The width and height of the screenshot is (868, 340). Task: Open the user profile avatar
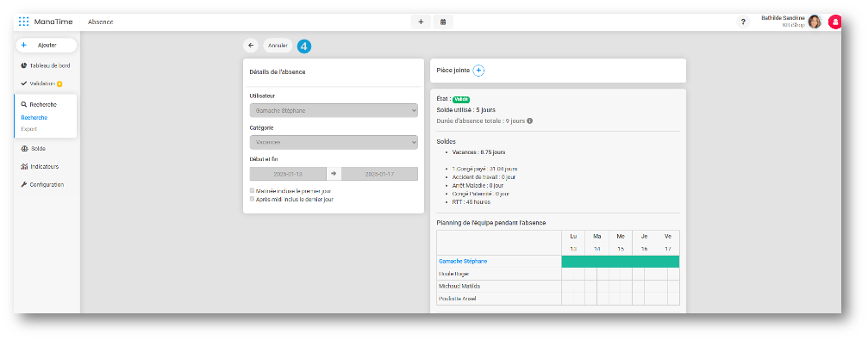pos(815,22)
